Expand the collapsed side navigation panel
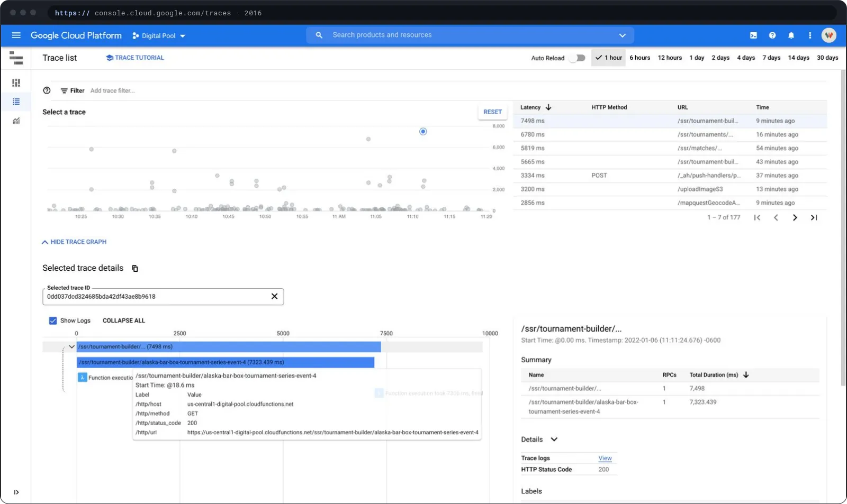The width and height of the screenshot is (847, 504). pyautogui.click(x=16, y=492)
